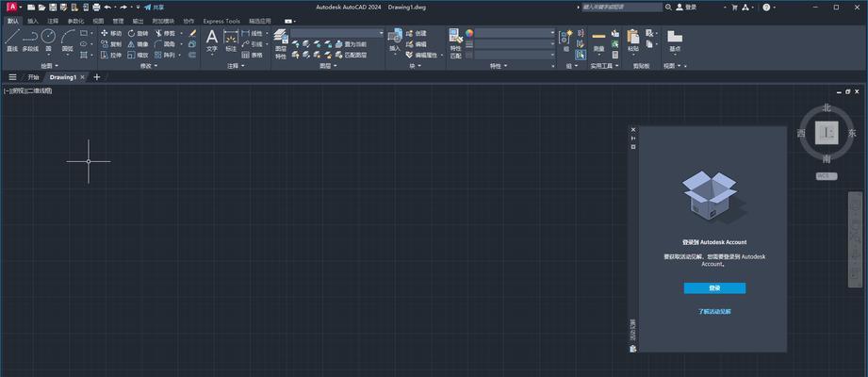This screenshot has width=868, height=377.
Task: Choose the Fillet (圆角) tool
Action: point(165,44)
